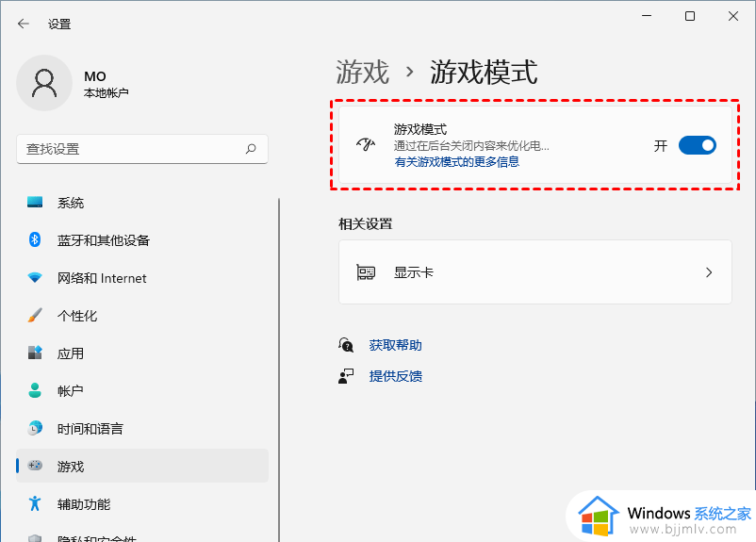Screen dimensions: 756x542
Task: Click the 相关设置 heading text
Action: point(366,223)
